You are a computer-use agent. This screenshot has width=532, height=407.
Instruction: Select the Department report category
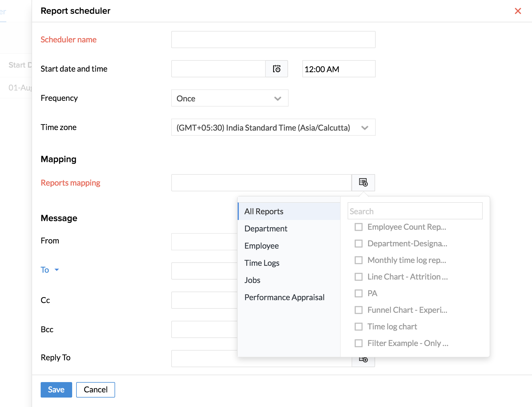coord(266,229)
